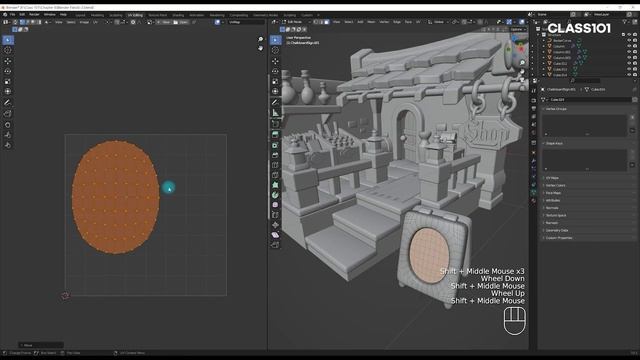
Task: Open the Modifiers wrench properties tab
Action: (533, 161)
